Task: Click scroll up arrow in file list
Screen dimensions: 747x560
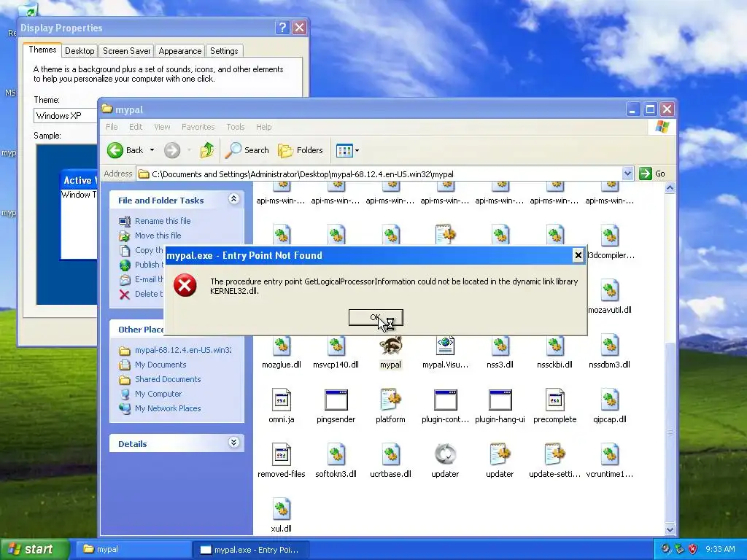Action: click(x=670, y=188)
